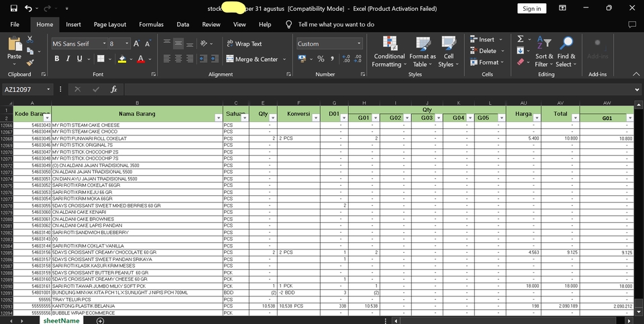Click the Cut scissors icon

pyautogui.click(x=30, y=40)
